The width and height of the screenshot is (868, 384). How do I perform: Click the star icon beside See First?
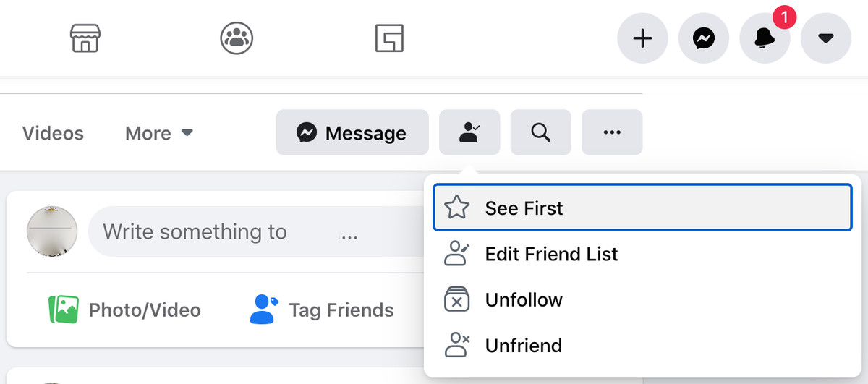pyautogui.click(x=457, y=208)
